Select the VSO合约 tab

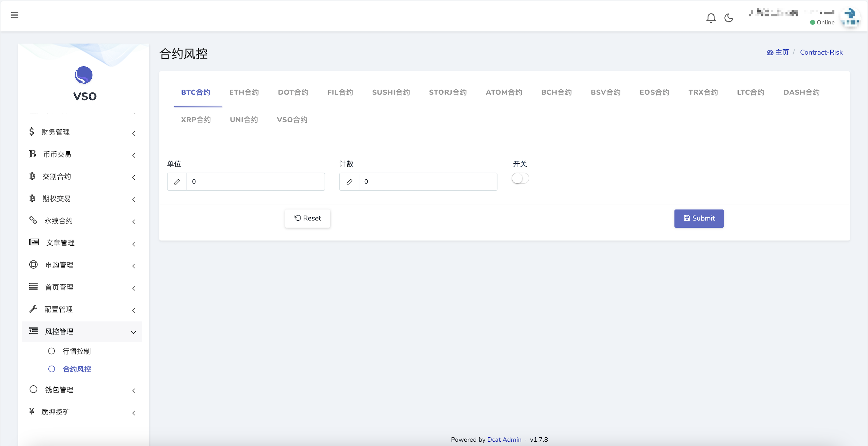[293, 120]
